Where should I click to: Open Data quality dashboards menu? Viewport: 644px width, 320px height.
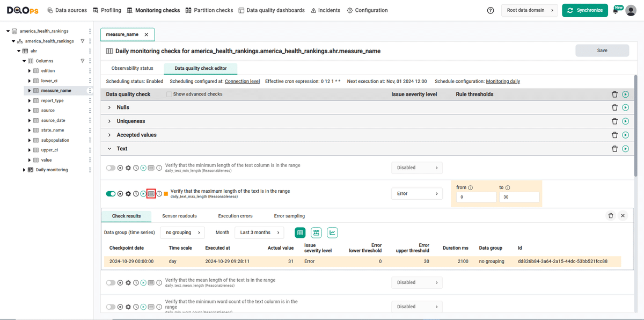click(272, 10)
